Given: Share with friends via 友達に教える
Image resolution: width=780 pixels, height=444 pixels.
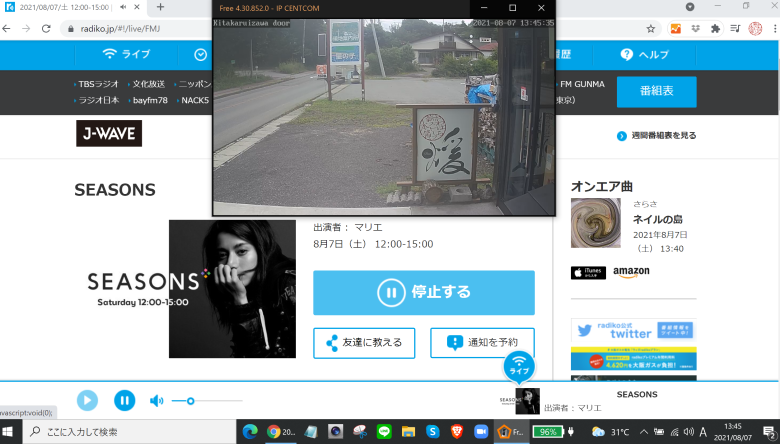Looking at the screenshot, I should pyautogui.click(x=364, y=343).
